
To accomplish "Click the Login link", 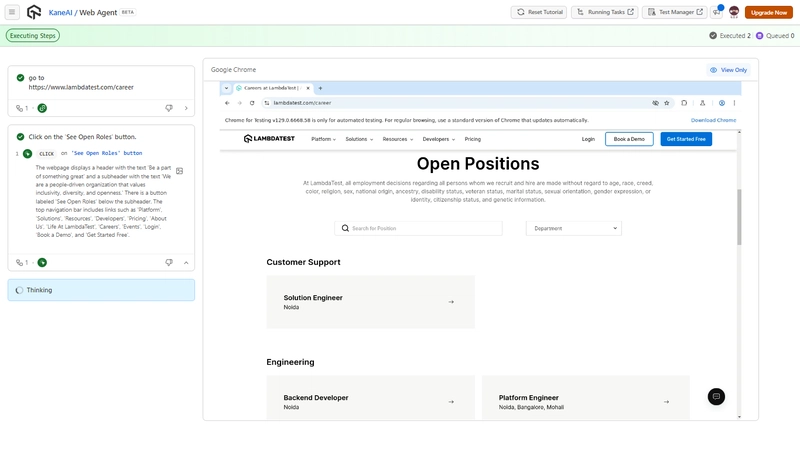I will pyautogui.click(x=588, y=139).
